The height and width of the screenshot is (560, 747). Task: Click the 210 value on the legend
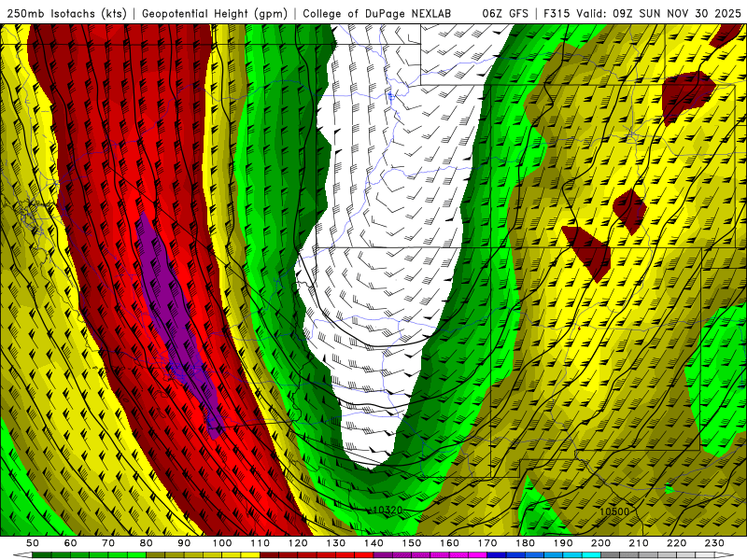[x=639, y=543]
